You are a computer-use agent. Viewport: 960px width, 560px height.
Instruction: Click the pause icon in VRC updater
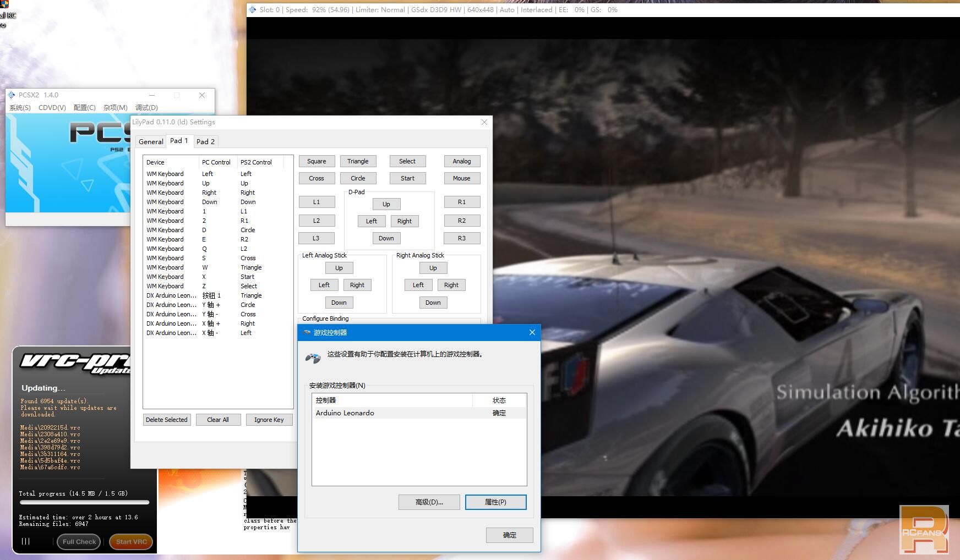click(x=25, y=541)
